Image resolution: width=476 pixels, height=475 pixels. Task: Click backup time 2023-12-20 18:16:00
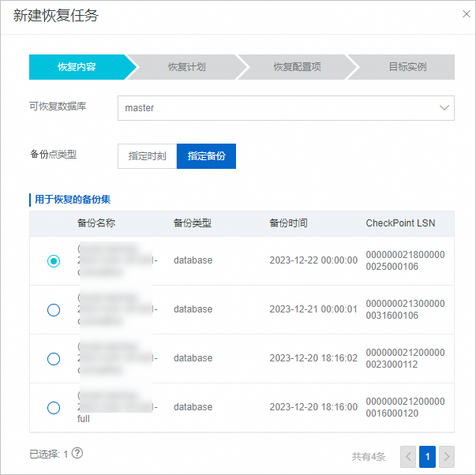click(x=313, y=406)
